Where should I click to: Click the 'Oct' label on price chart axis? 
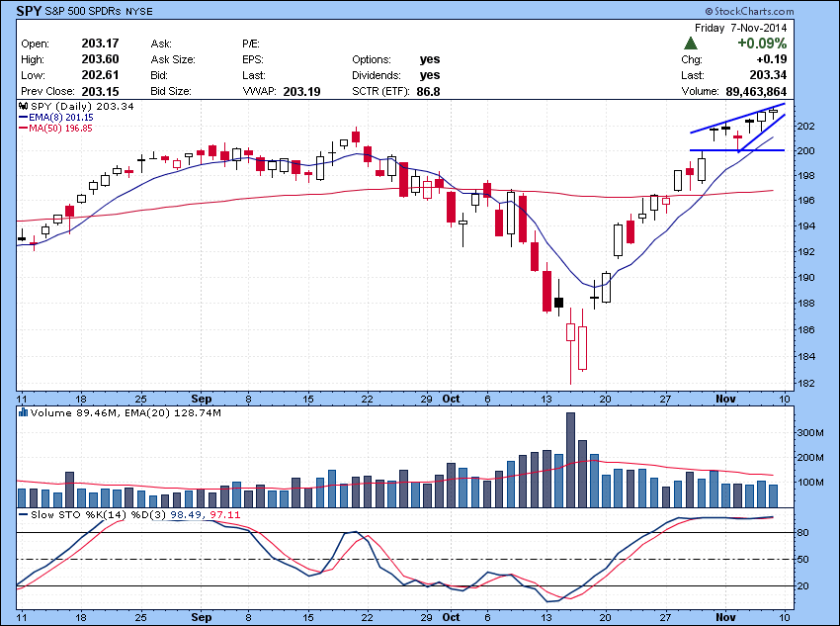pos(451,399)
